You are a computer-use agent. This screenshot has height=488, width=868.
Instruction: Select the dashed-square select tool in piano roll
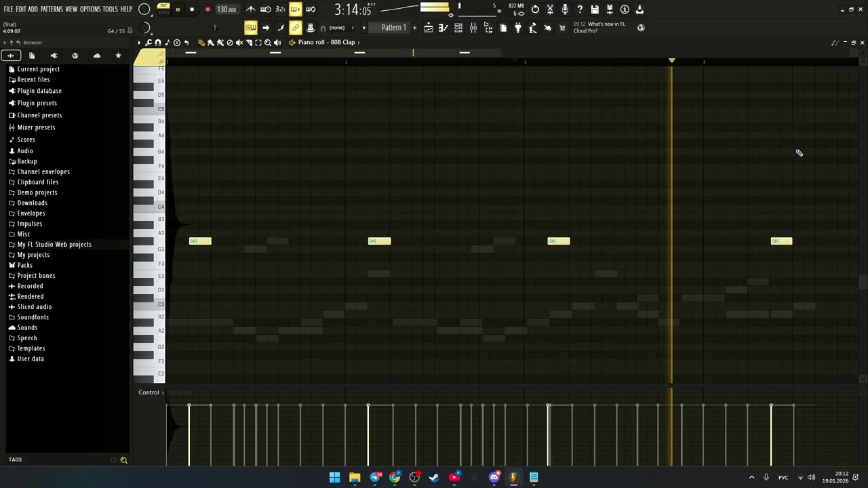[258, 42]
